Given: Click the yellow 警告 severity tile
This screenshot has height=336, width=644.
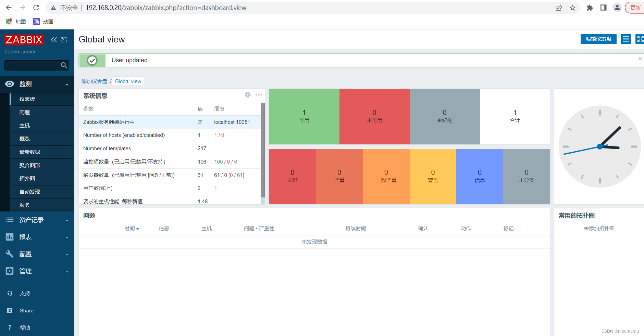Looking at the screenshot, I should pos(433,177).
